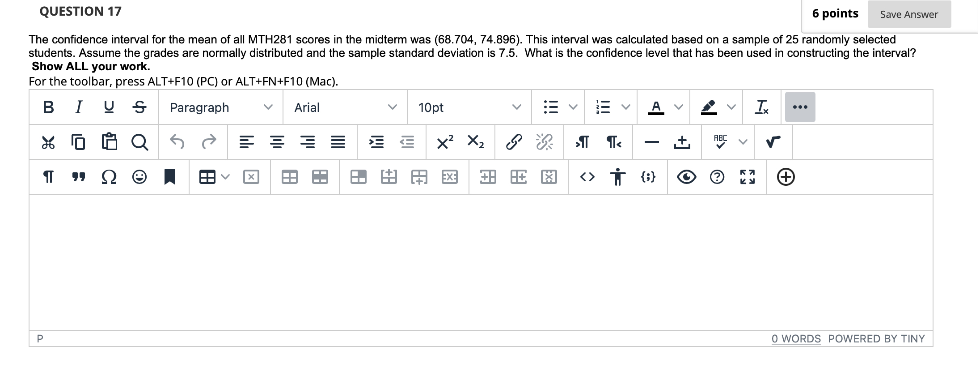Run the accessibility checker

coord(618,177)
